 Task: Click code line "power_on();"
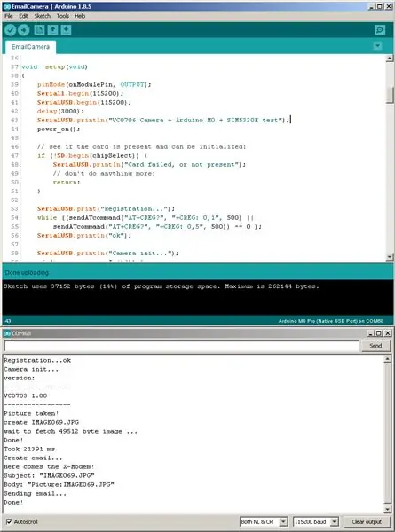(59, 129)
